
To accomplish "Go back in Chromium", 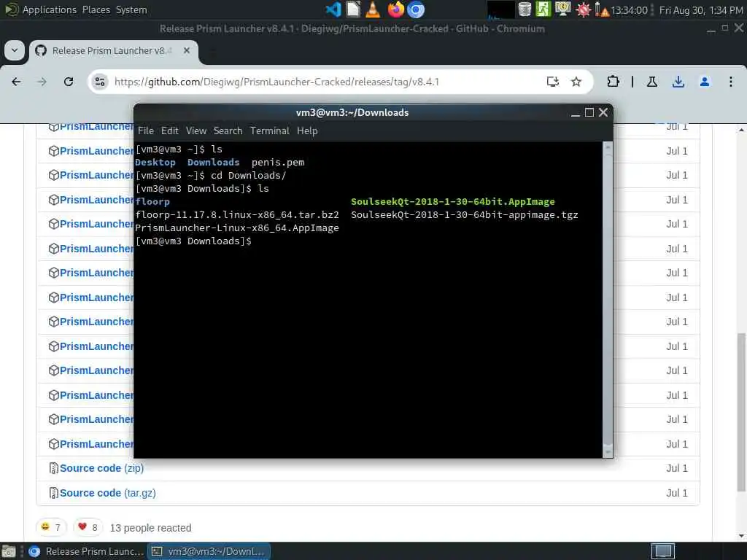I will (x=16, y=82).
